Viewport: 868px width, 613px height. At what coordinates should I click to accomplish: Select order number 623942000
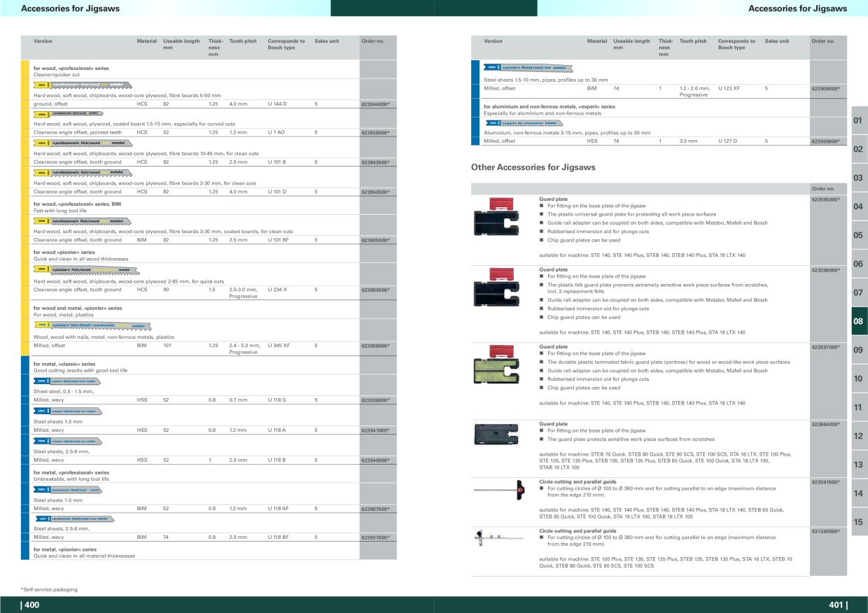pyautogui.click(x=375, y=192)
